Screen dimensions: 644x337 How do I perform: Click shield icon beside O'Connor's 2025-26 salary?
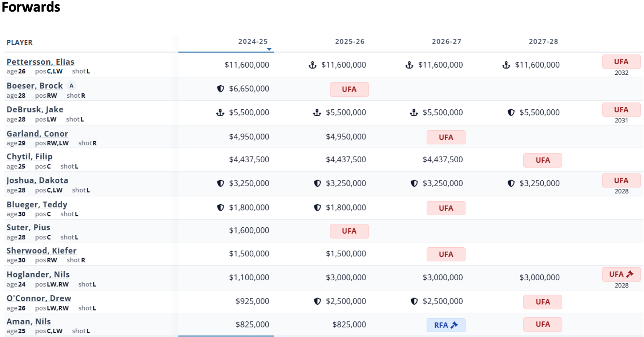tap(317, 301)
